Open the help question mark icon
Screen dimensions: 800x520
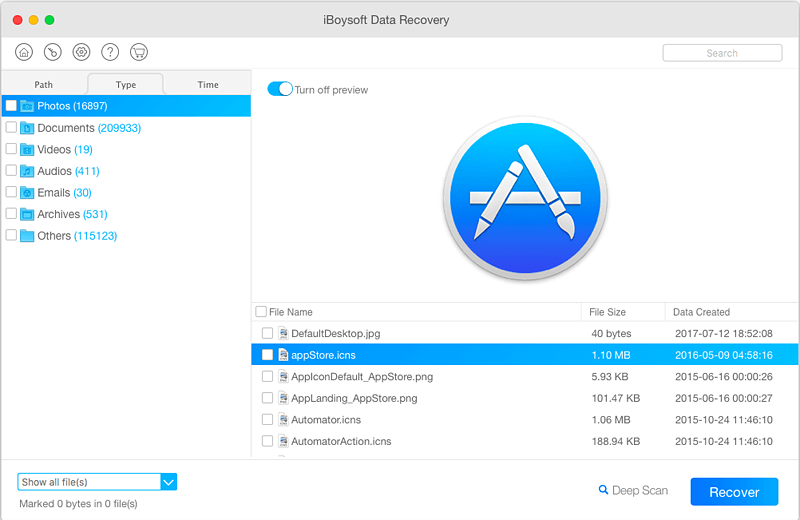pyautogui.click(x=110, y=52)
